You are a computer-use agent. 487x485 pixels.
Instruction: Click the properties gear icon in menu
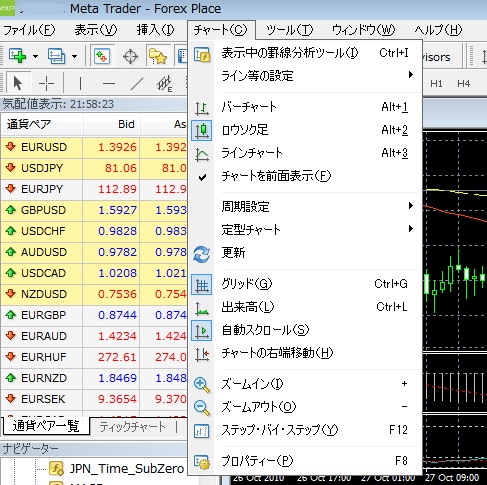pos(202,462)
